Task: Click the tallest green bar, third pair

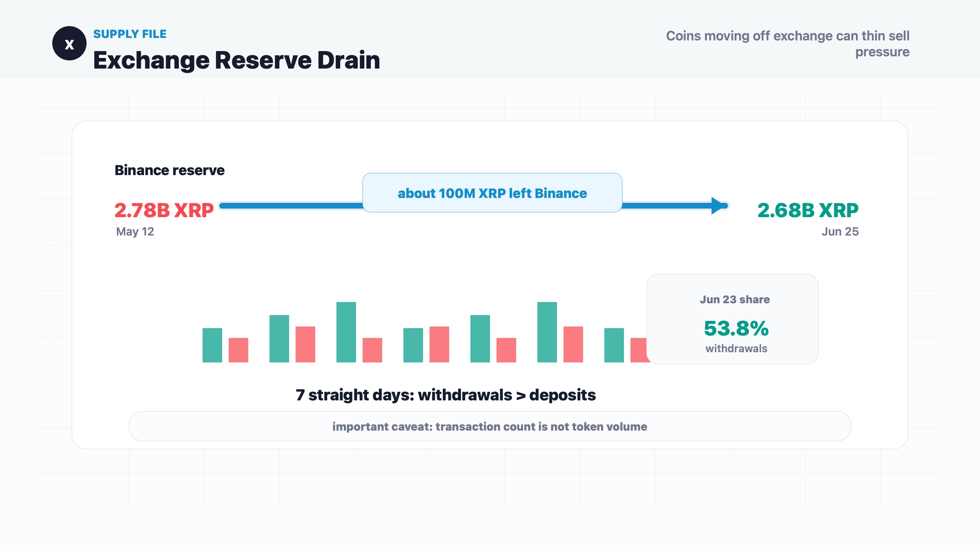Action: coord(346,332)
